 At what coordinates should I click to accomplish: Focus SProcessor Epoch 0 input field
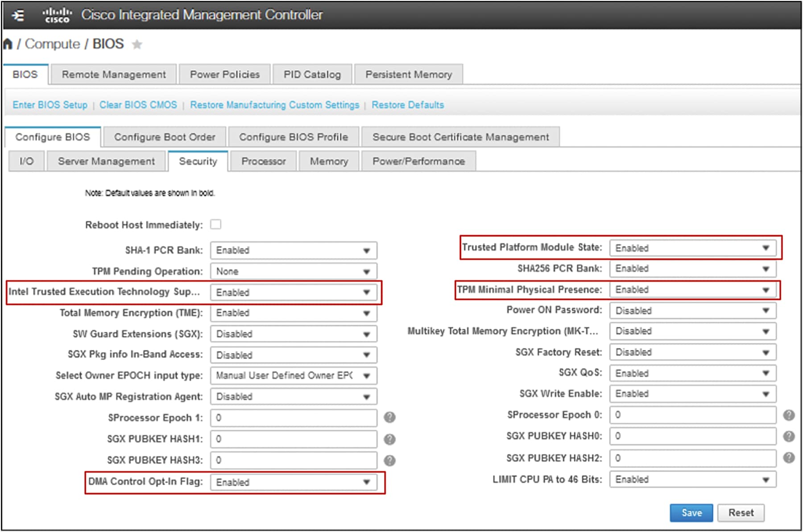coord(693,415)
